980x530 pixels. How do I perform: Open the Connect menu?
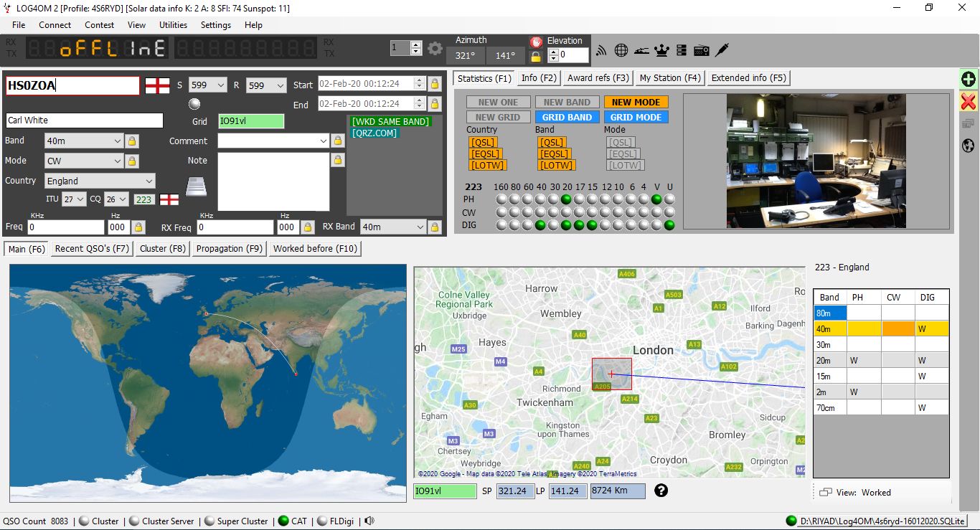point(55,24)
